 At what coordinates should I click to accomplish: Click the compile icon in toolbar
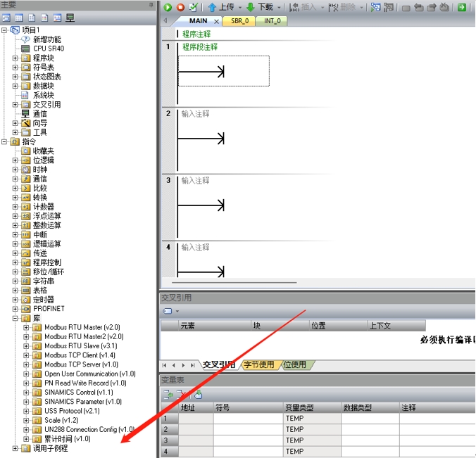193,7
